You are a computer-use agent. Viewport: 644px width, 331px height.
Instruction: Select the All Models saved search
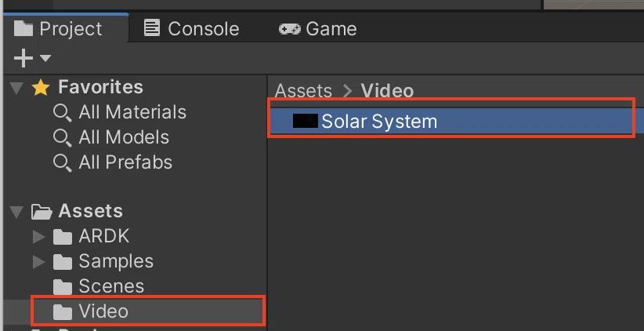(x=111, y=137)
